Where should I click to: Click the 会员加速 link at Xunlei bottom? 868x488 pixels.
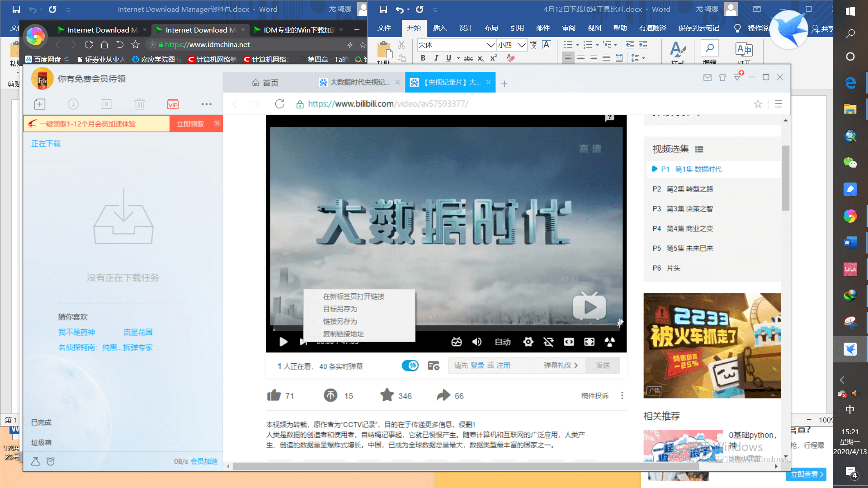204,461
